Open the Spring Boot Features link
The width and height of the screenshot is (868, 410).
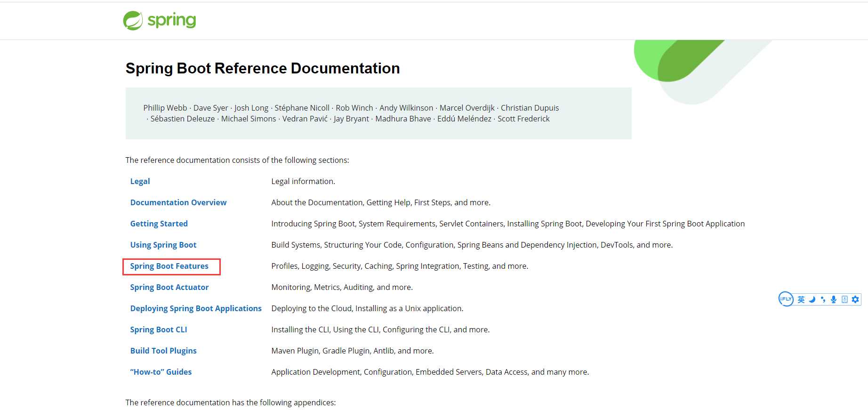point(169,266)
